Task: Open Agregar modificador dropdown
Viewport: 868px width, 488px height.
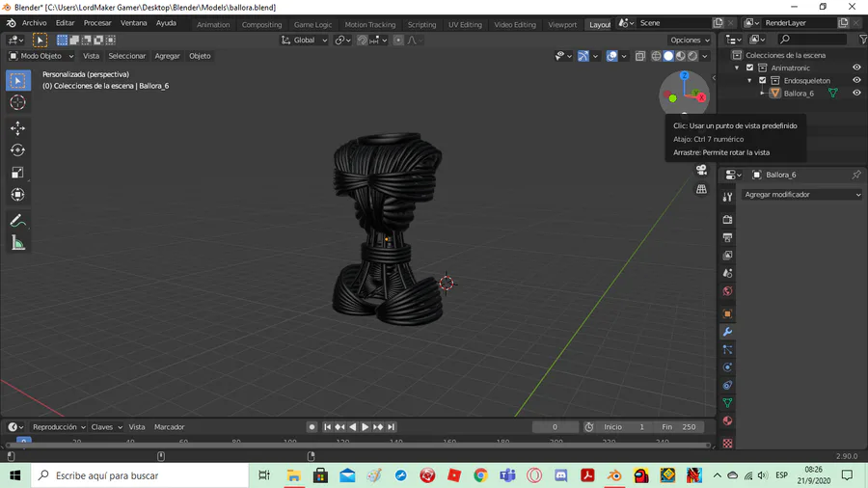Action: click(x=802, y=195)
